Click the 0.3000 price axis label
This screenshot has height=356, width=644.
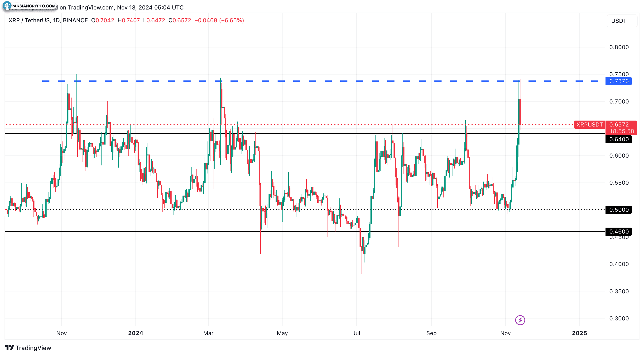tap(619, 319)
